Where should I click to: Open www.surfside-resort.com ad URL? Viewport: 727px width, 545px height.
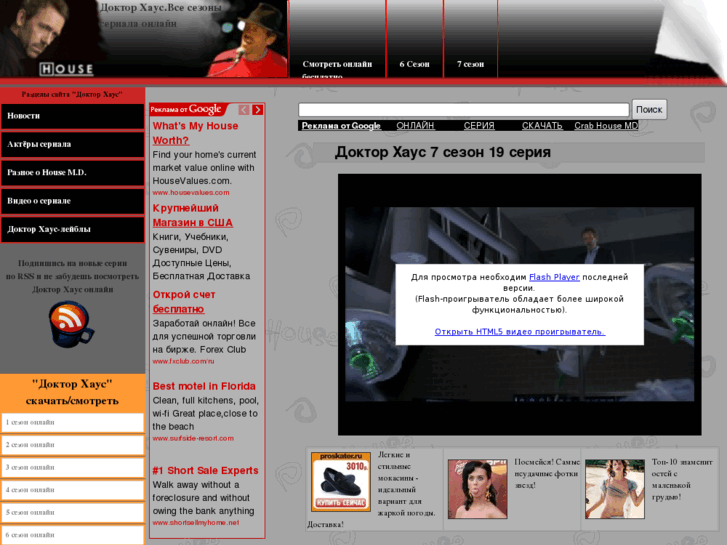tap(193, 438)
